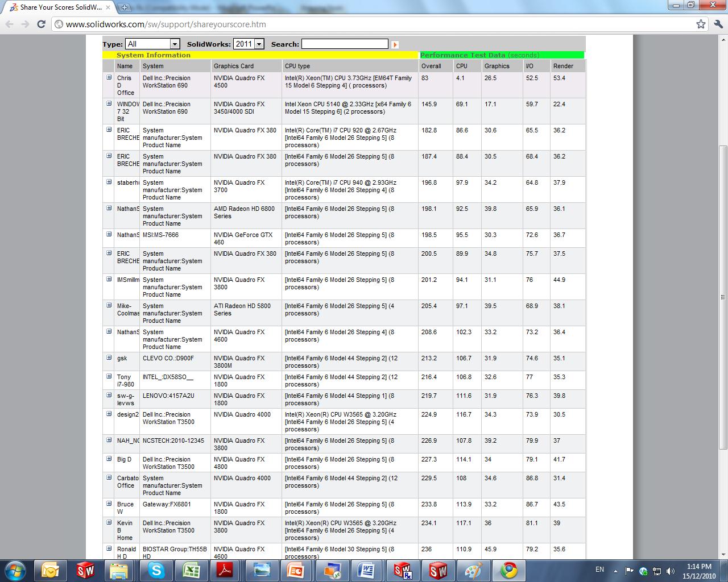Open the Type filter dropdown
The height and width of the screenshot is (582, 728).
point(152,44)
